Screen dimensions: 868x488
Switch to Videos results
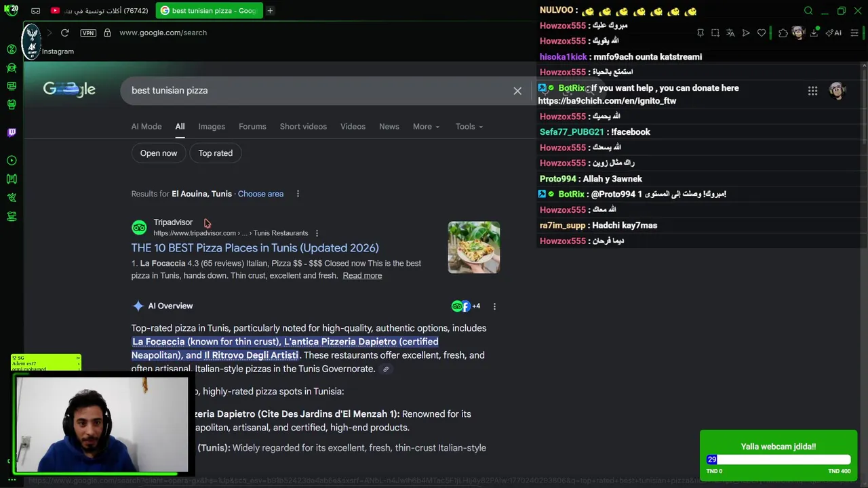click(353, 127)
